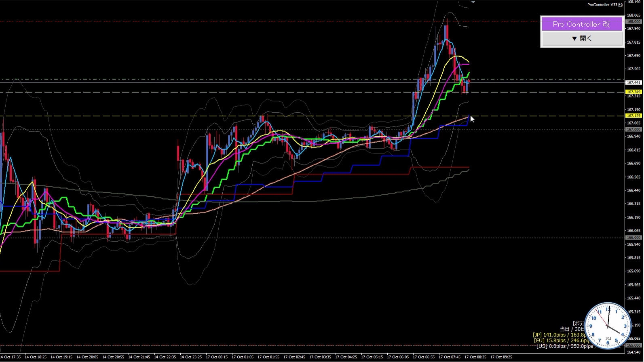
Task: Click the 165.690 price scale value
Action: coord(633,271)
